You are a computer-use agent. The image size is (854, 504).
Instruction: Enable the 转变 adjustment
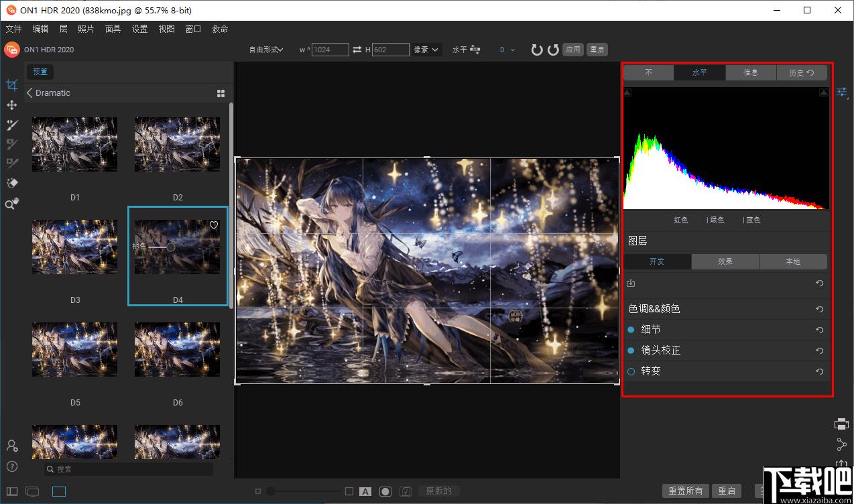pos(631,371)
